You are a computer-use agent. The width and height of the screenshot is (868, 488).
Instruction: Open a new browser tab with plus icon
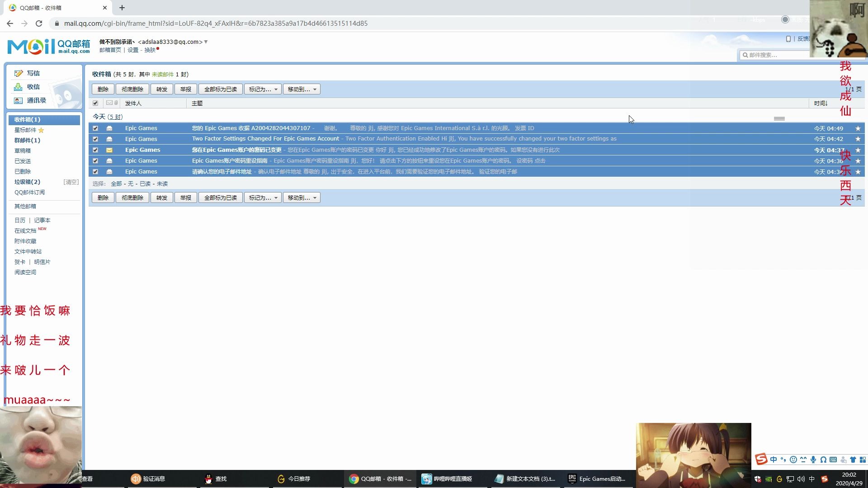pyautogui.click(x=122, y=8)
